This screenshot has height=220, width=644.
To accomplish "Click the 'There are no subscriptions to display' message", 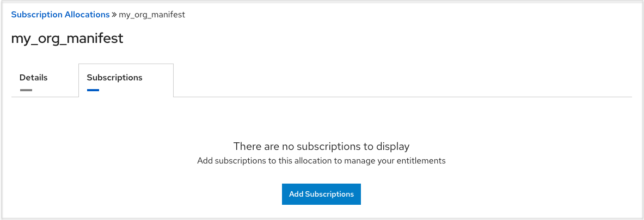I will (x=321, y=146).
